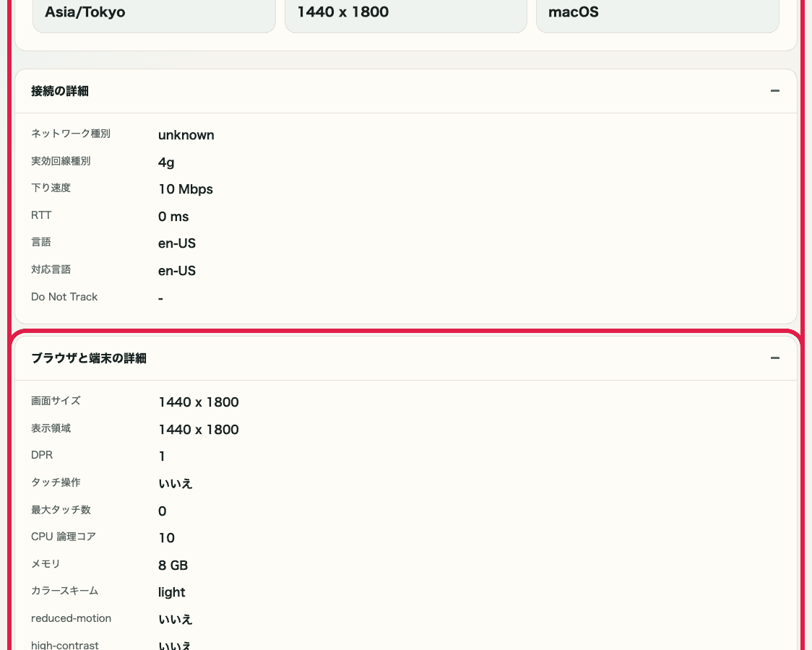
Task: Select the タッチ操作 value いいえ
Action: (x=175, y=483)
